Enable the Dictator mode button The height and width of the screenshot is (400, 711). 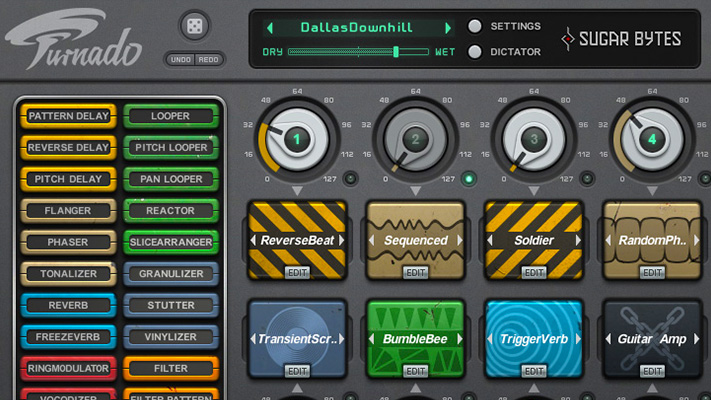[475, 52]
